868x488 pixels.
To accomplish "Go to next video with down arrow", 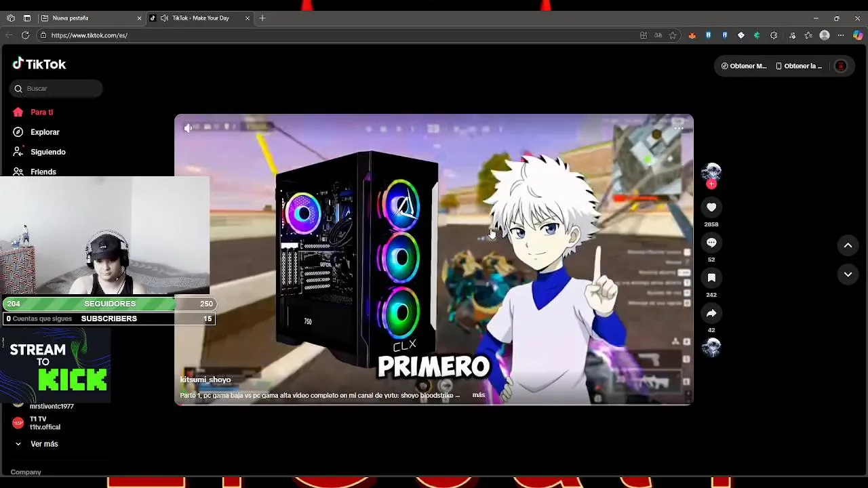I will pyautogui.click(x=848, y=274).
